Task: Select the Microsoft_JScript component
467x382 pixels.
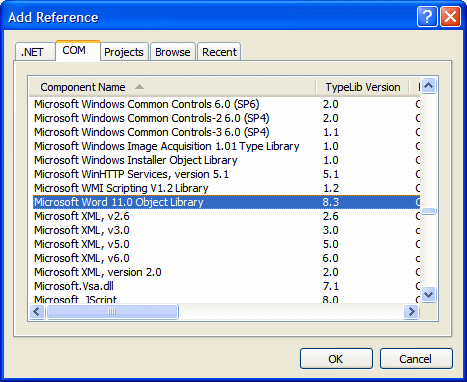Action: coord(75,299)
